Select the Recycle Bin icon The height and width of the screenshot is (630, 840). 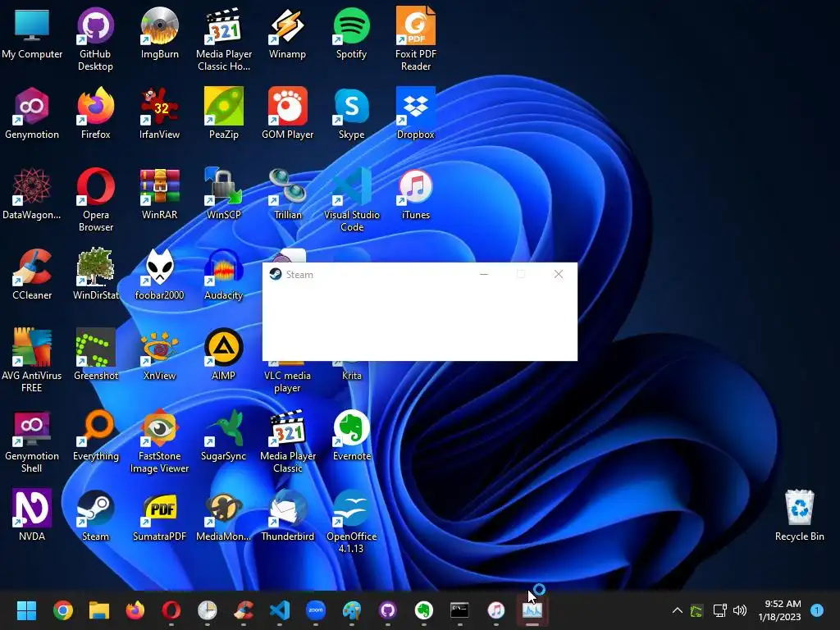coord(799,514)
